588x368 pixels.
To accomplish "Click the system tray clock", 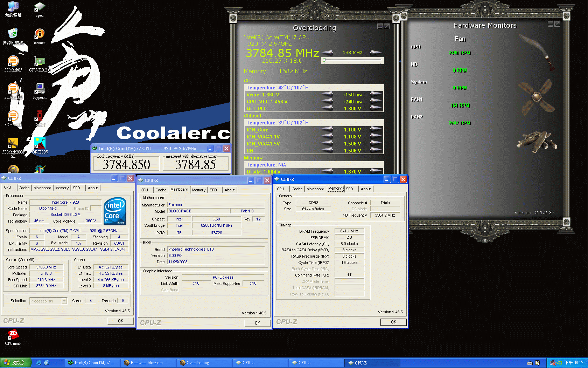I will [x=574, y=363].
